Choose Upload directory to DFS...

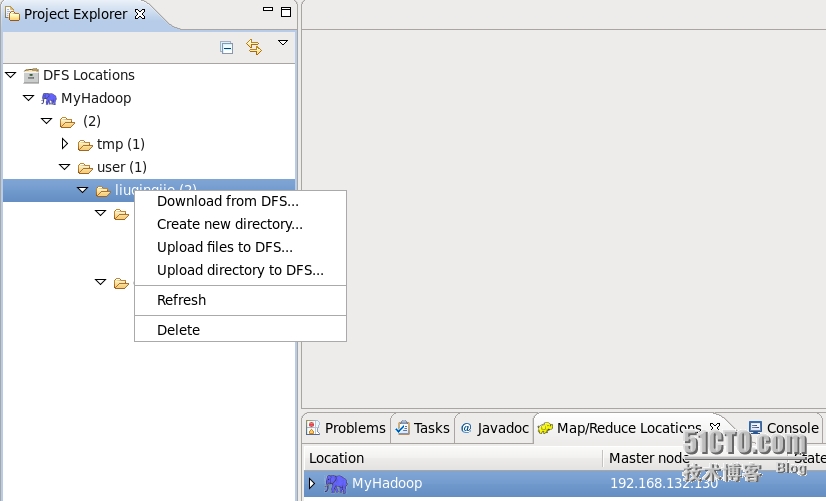pyautogui.click(x=240, y=270)
